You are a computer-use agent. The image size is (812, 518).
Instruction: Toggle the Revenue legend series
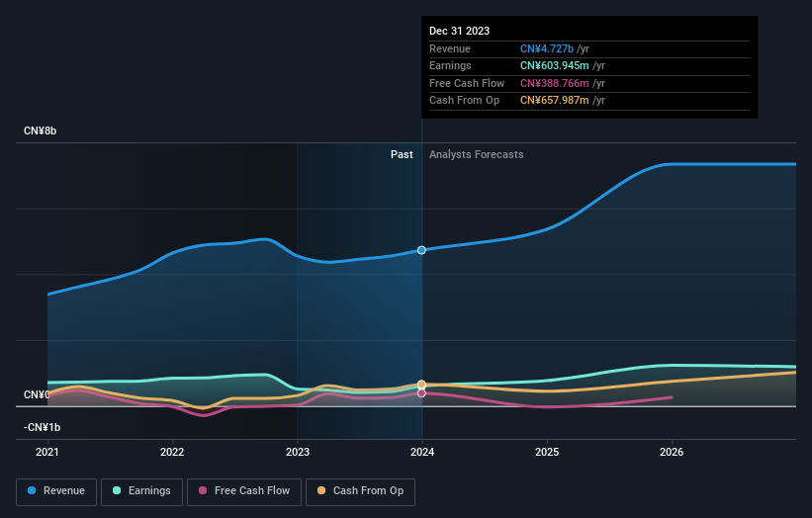56,490
